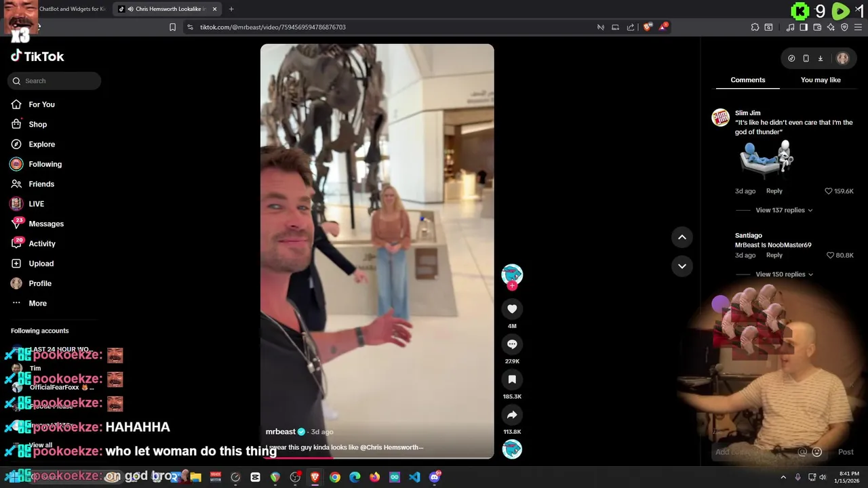Open the Santiago commenter name
This screenshot has width=868, height=488.
(x=748, y=235)
